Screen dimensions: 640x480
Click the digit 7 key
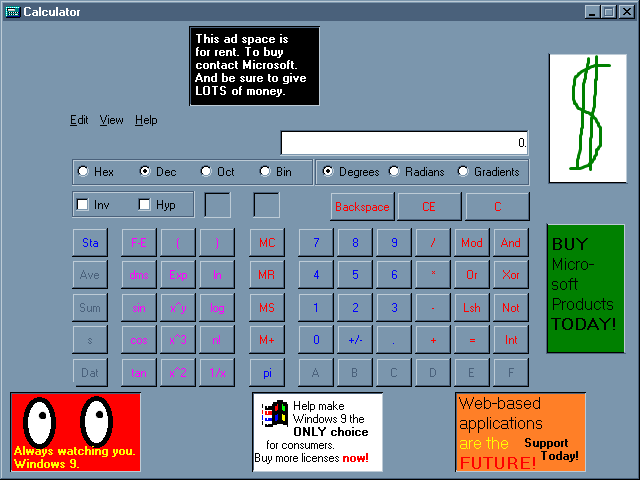pyautogui.click(x=316, y=242)
